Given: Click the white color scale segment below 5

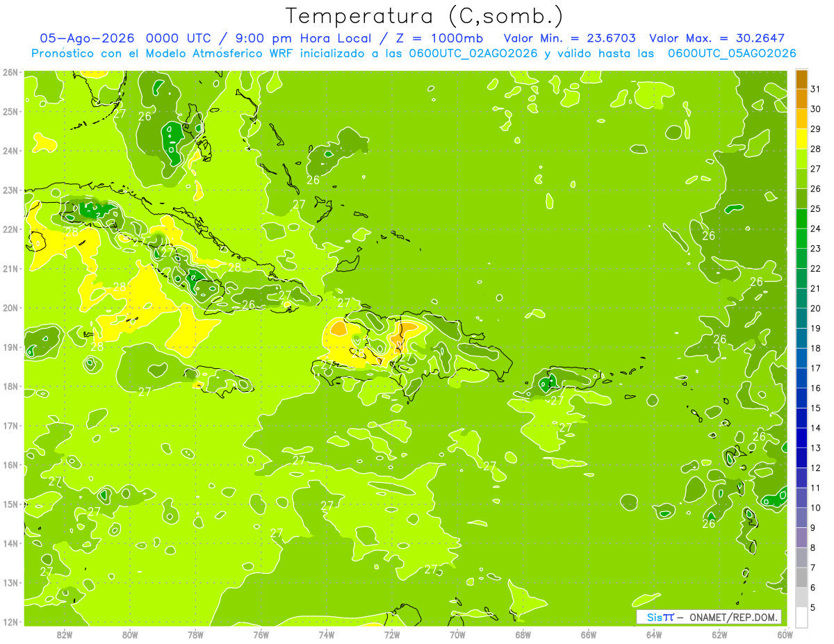Looking at the screenshot, I should (x=801, y=617).
